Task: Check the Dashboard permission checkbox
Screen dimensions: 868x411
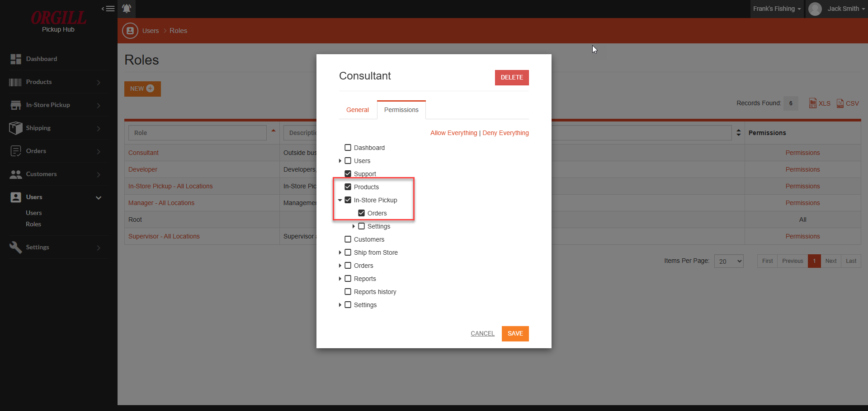Action: (348, 148)
